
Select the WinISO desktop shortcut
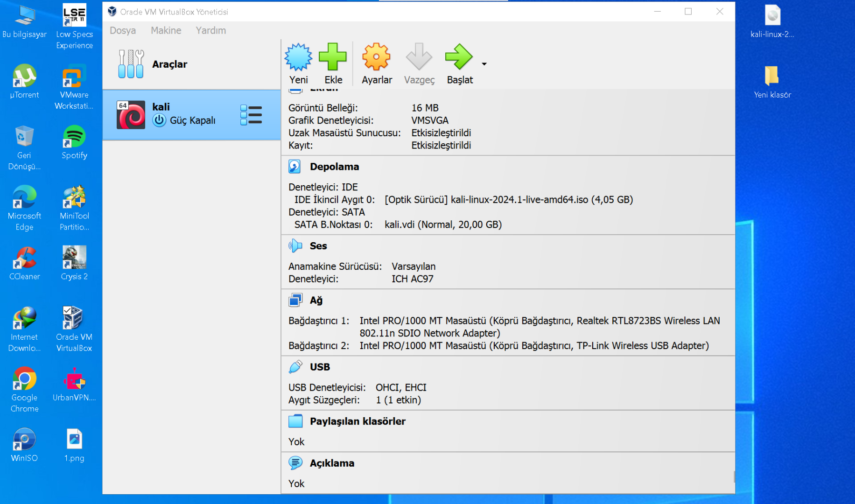(x=24, y=446)
